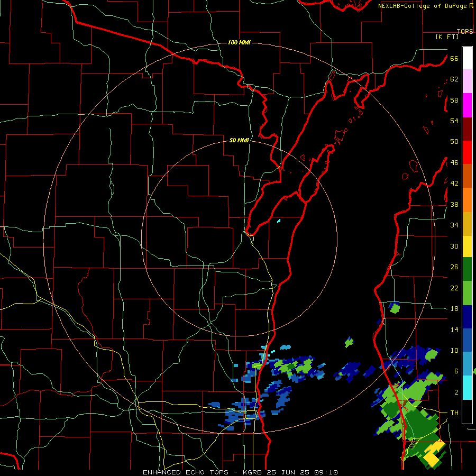Screen dimensions: 476x476
Task: Select the "46" legend value
Action: (x=454, y=163)
